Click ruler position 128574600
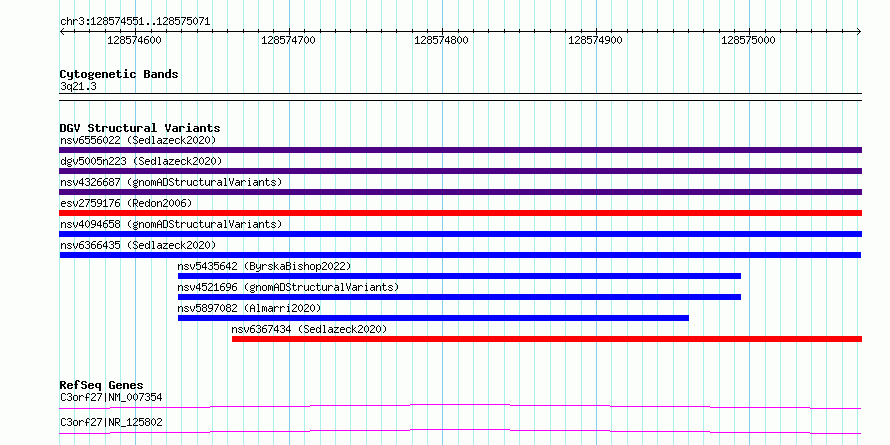Viewport: 890px width, 445px height. [134, 40]
